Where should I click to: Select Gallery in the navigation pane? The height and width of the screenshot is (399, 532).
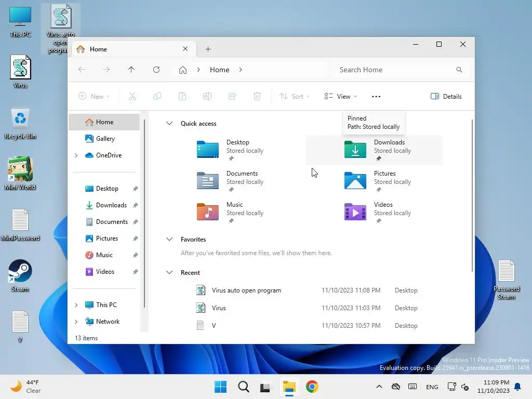104,139
